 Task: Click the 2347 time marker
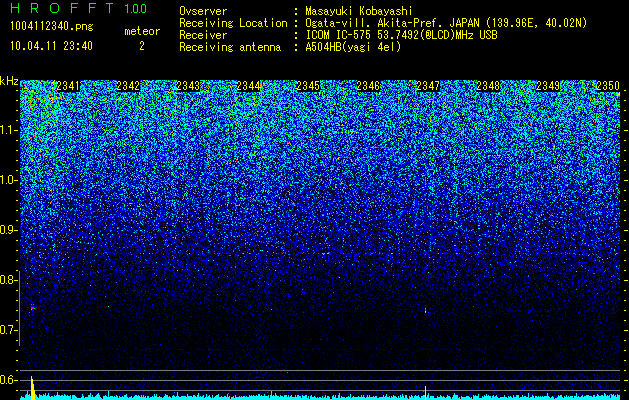(x=428, y=86)
